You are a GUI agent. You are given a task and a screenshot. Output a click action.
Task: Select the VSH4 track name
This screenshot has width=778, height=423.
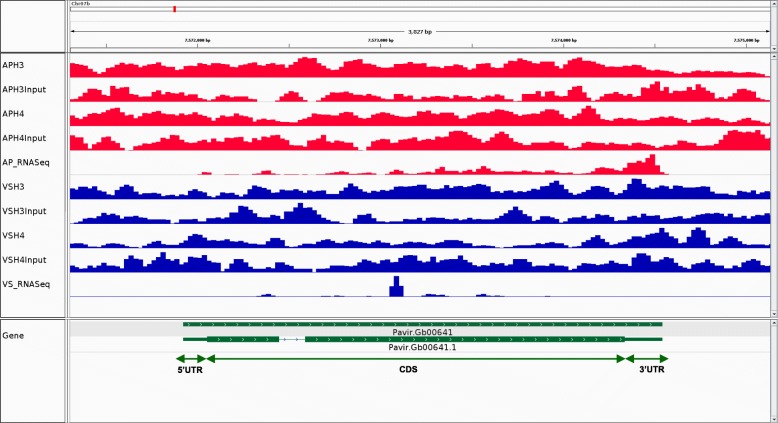(13, 236)
